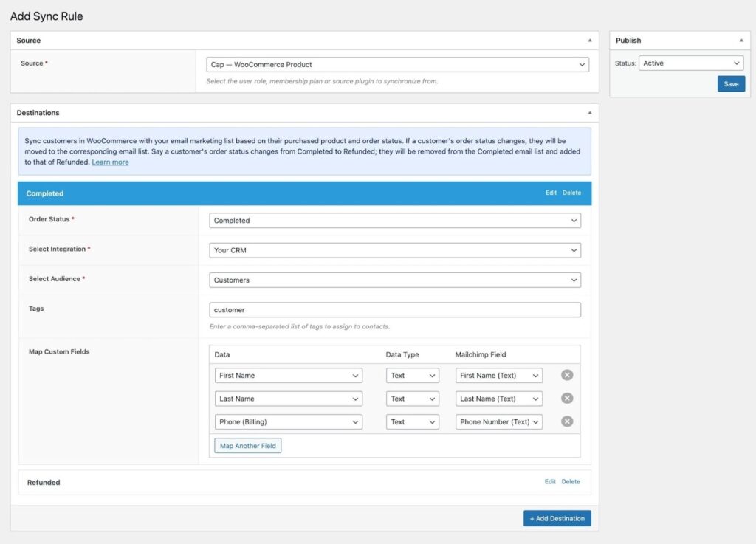756x544 pixels.
Task: Collapse the Destinations section
Action: (589, 113)
